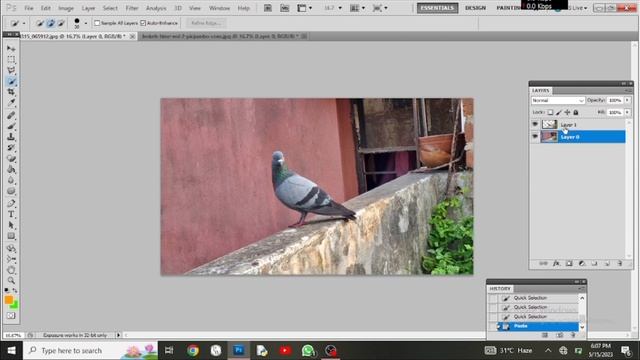Select the Rectangle shape tool

click(x=11, y=236)
